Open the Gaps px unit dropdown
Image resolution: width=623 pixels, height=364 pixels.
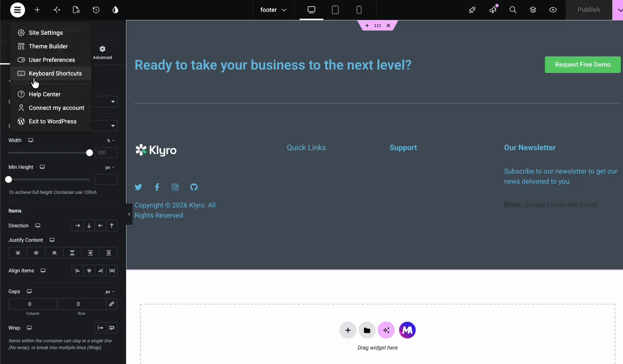pos(110,292)
